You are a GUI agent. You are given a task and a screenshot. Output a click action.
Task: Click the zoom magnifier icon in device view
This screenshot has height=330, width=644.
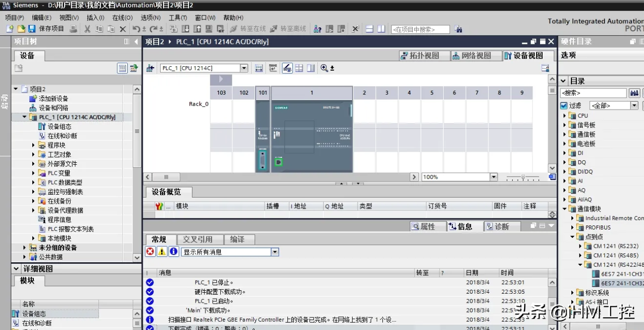pyautogui.click(x=324, y=68)
